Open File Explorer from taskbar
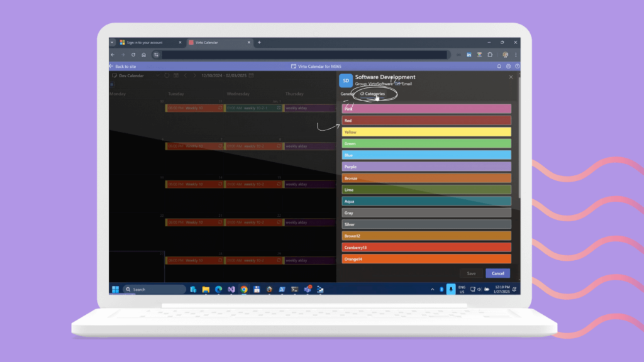Image resolution: width=644 pixels, height=362 pixels. click(206, 289)
